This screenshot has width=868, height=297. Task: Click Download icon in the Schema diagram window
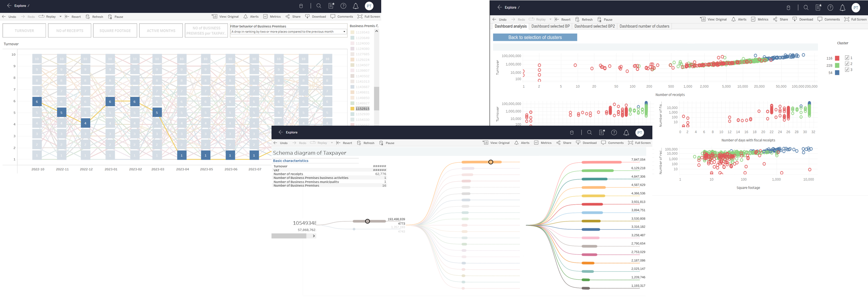[578, 143]
